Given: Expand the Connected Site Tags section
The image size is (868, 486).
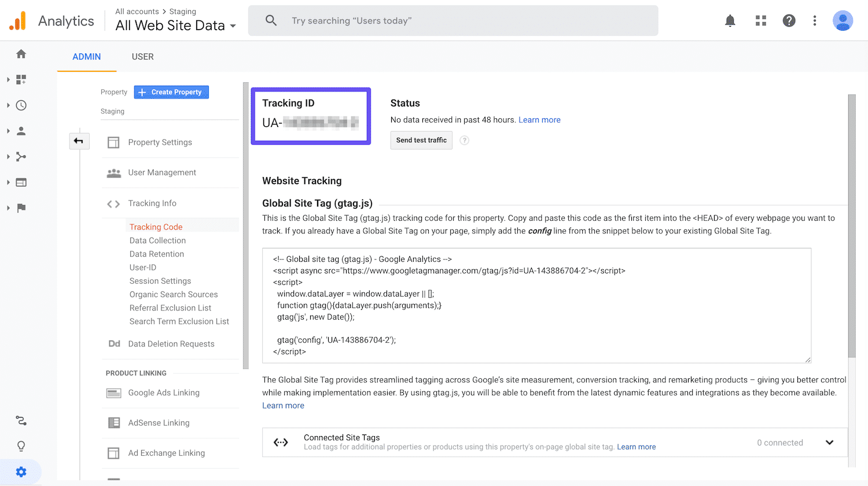Looking at the screenshot, I should click(829, 442).
